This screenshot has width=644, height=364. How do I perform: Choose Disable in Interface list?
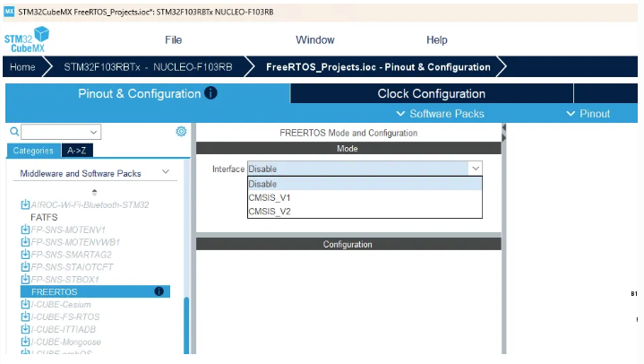365,184
